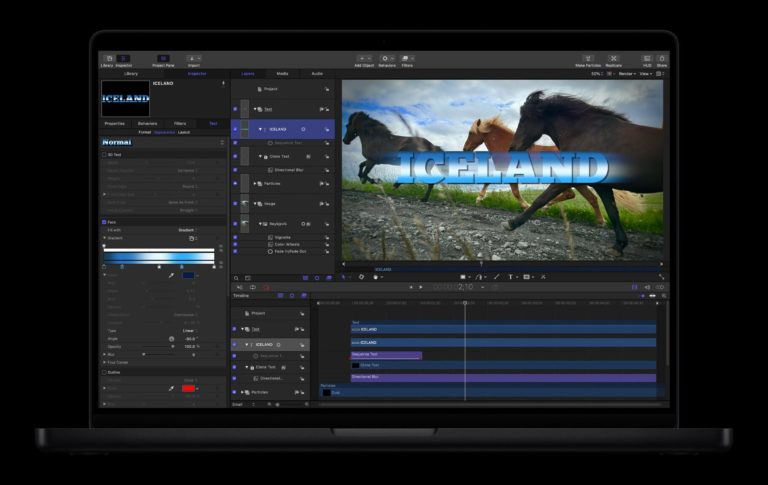This screenshot has width=768, height=485.
Task: Click the record animation button
Action: (x=266, y=287)
